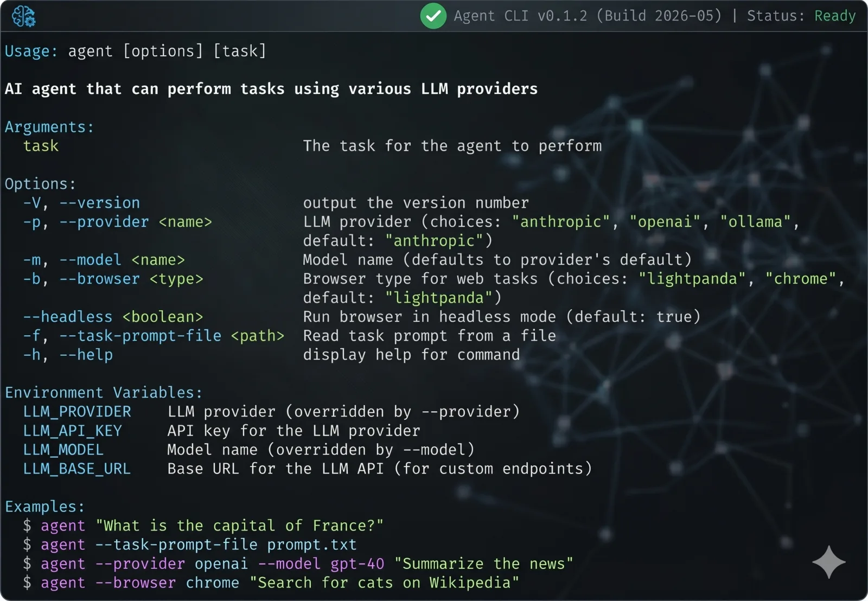Click the LLM_BASE_URL environment variable
The width and height of the screenshot is (868, 601).
tap(76, 469)
